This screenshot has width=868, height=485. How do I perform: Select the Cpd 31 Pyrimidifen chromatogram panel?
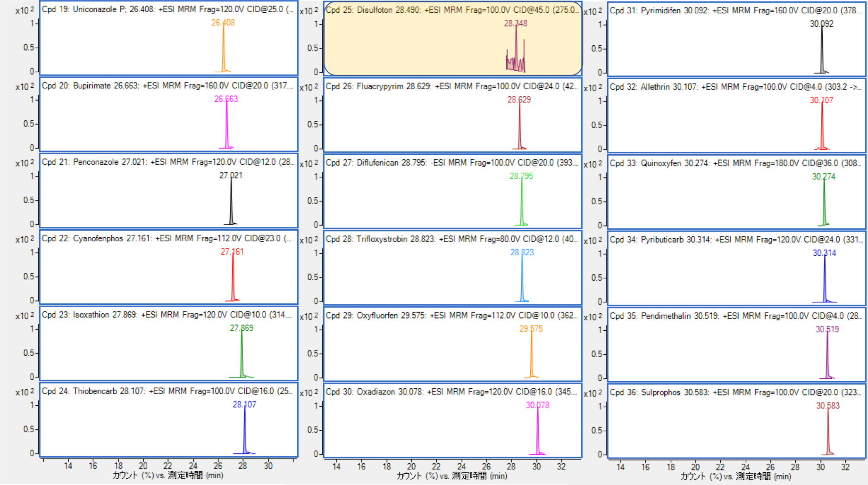[x=737, y=39]
